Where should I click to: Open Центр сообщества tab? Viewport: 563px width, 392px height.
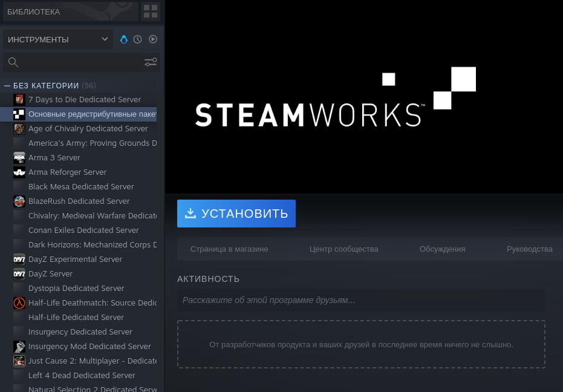click(343, 249)
